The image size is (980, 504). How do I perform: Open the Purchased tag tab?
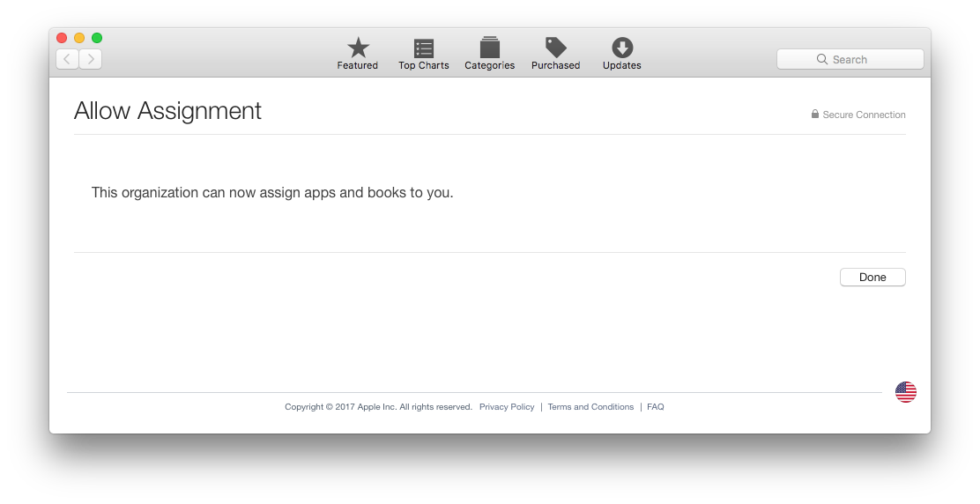pyautogui.click(x=555, y=54)
